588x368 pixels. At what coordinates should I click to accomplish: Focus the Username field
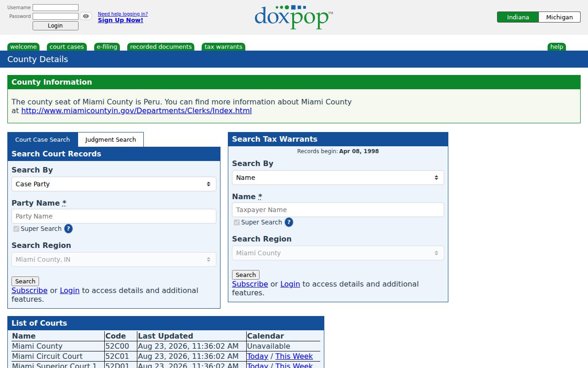[56, 8]
